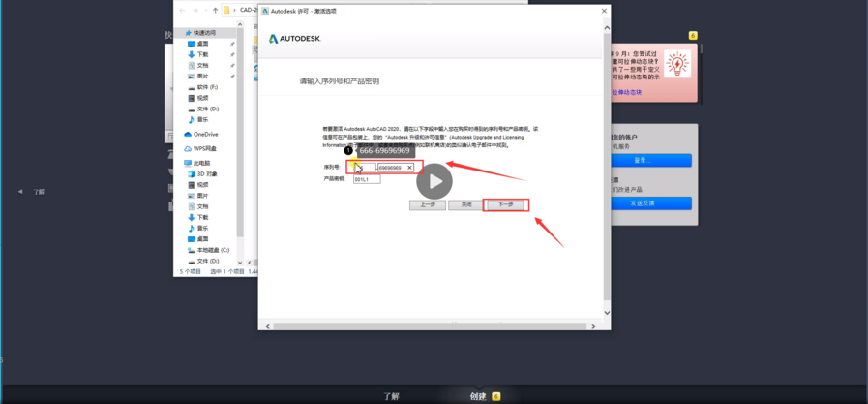Switch to the 了解 tab at bottom

[391, 396]
